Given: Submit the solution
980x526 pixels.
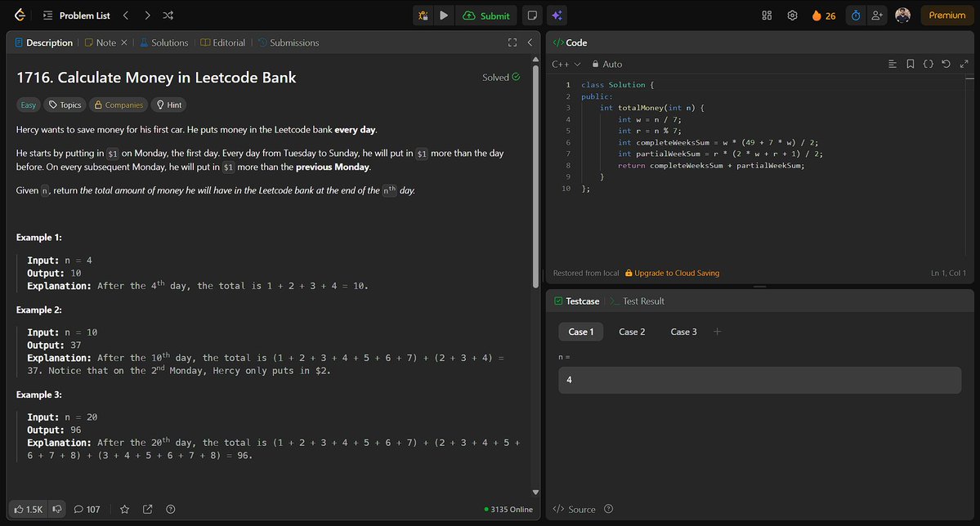Looking at the screenshot, I should point(486,16).
